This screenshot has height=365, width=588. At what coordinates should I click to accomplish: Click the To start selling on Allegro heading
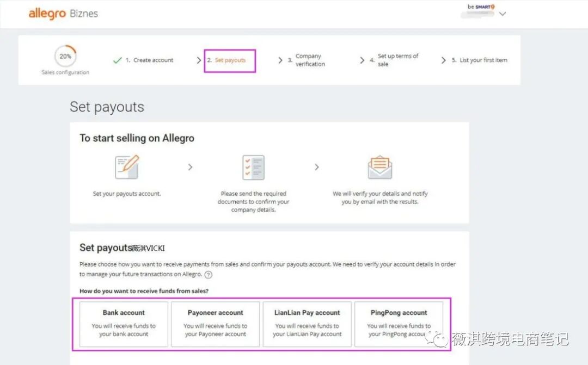coord(137,138)
